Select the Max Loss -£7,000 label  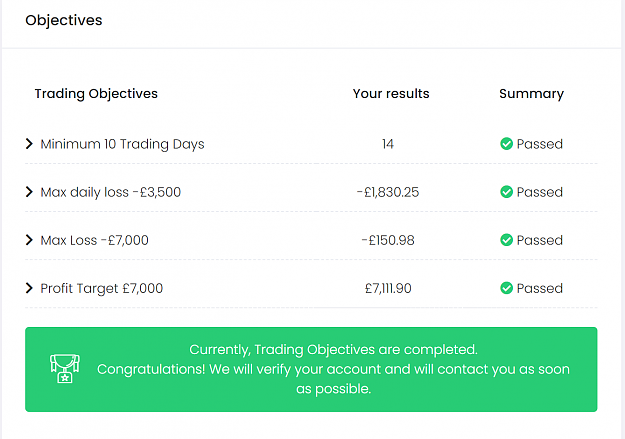pos(94,240)
